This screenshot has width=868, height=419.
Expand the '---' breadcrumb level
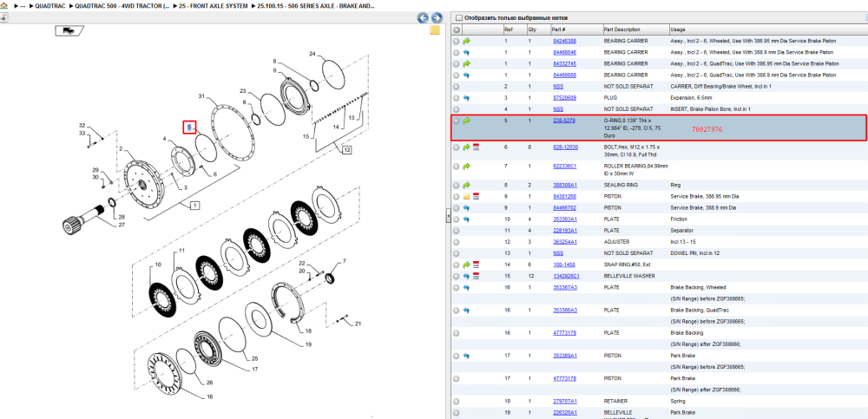23,5
